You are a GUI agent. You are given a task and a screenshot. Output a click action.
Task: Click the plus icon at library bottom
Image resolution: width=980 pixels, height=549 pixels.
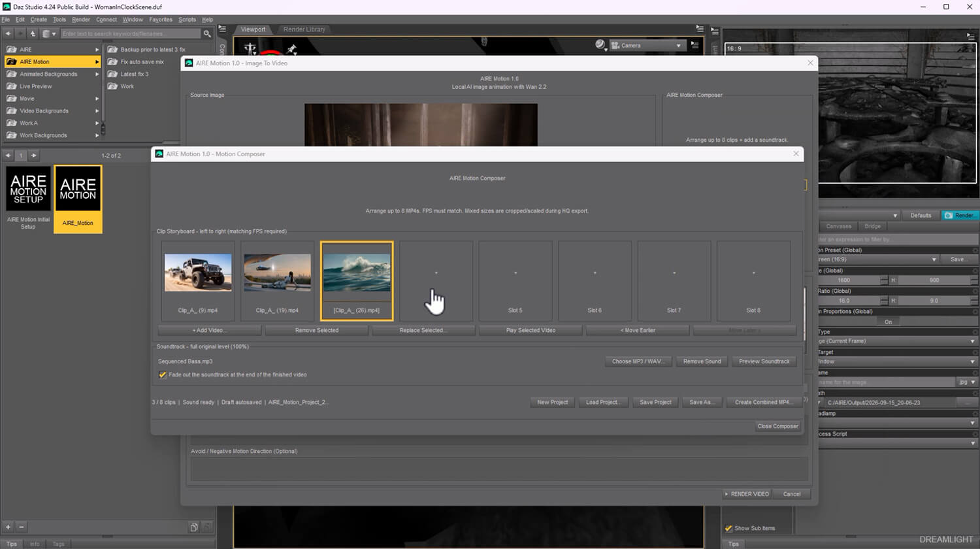8,527
